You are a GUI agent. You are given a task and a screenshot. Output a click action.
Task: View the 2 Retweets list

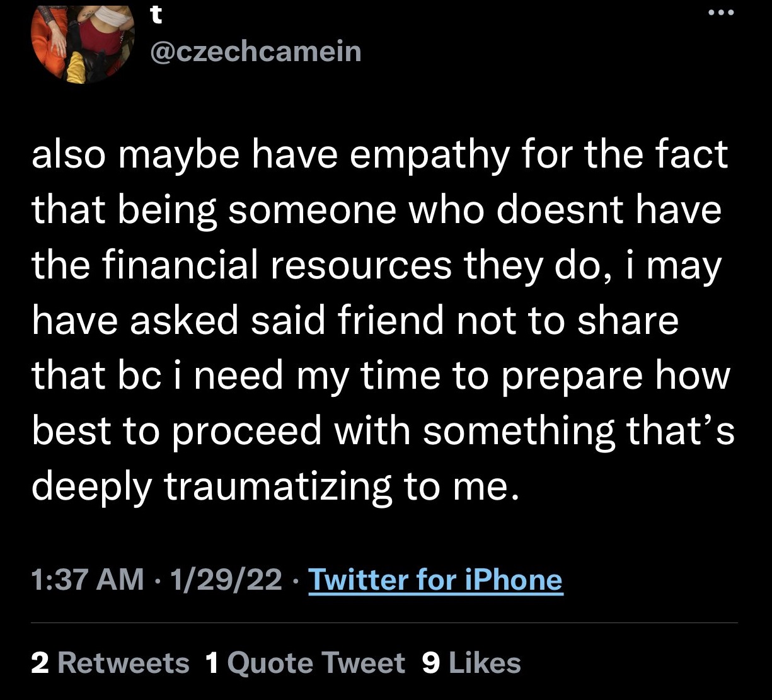coord(110,663)
